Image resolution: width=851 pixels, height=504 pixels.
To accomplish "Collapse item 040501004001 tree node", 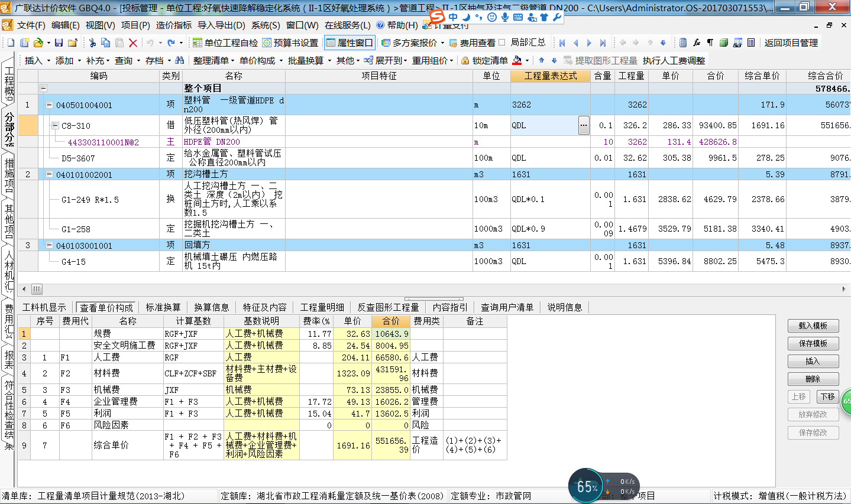I will tap(50, 105).
